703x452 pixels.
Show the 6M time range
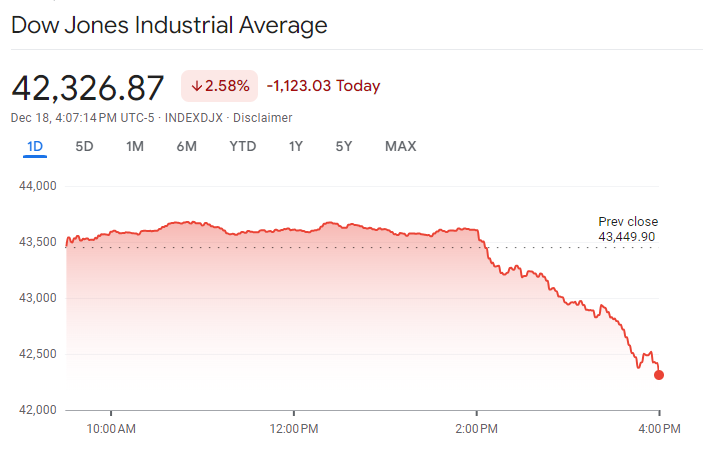(x=186, y=147)
